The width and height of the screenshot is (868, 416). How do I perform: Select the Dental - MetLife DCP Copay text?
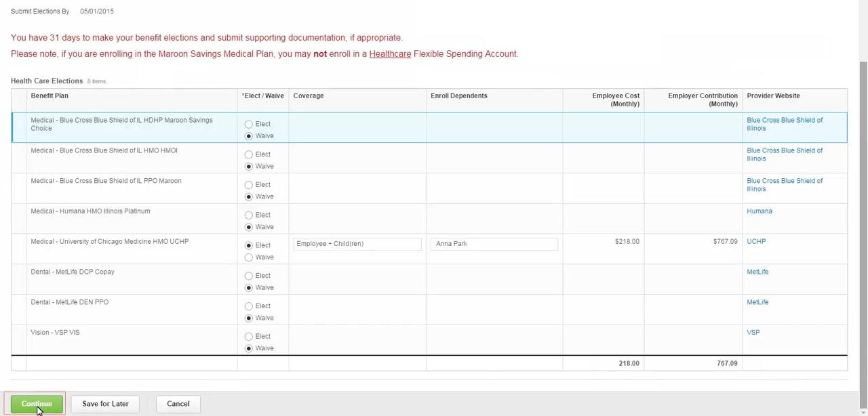73,272
